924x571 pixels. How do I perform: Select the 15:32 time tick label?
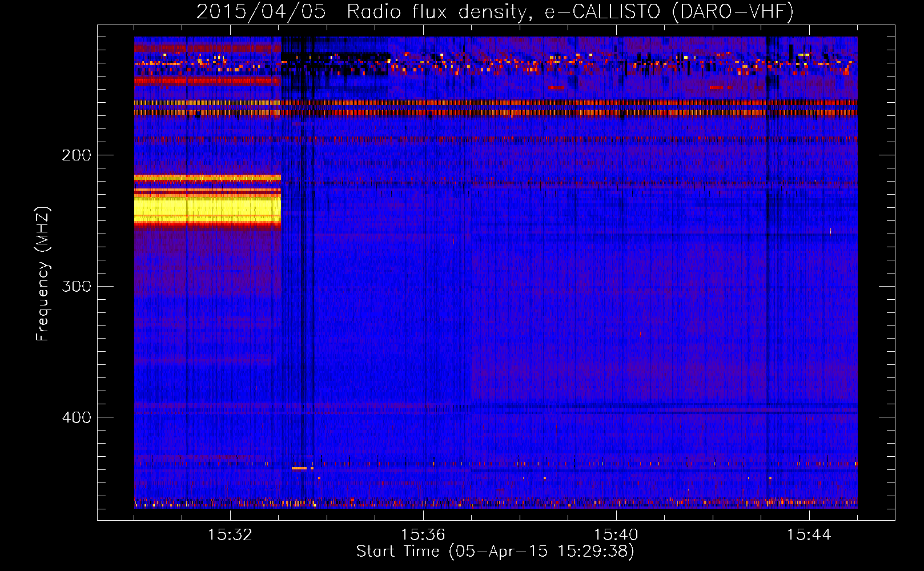click(230, 535)
